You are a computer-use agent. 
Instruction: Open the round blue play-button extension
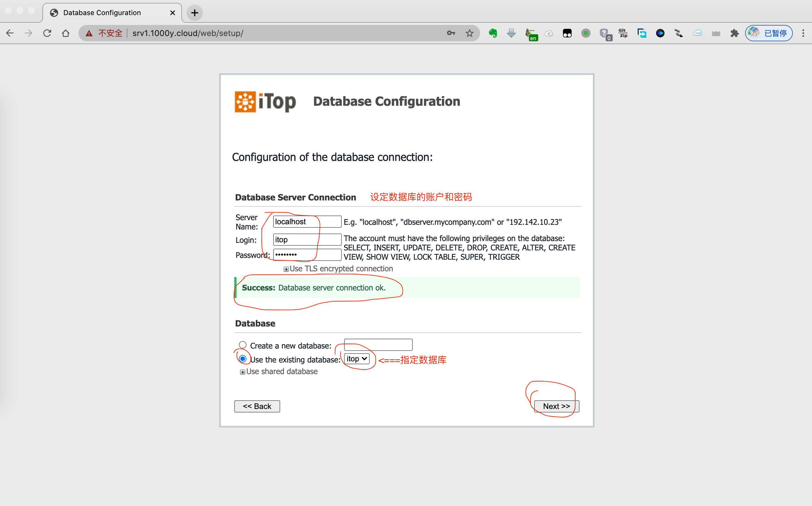pos(660,33)
